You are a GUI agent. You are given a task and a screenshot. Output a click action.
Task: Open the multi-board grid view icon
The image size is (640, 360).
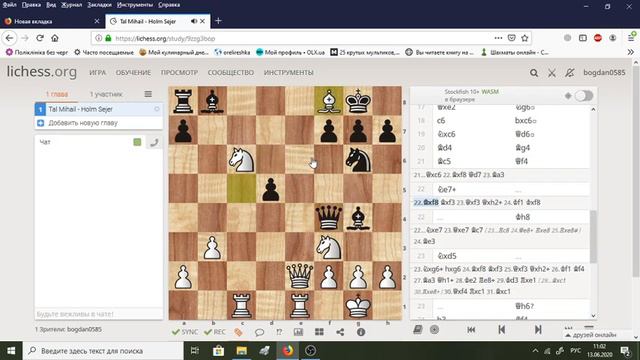tap(319, 332)
